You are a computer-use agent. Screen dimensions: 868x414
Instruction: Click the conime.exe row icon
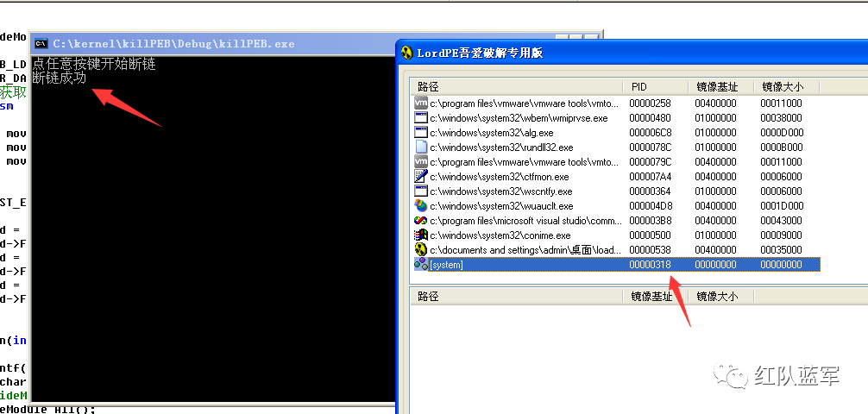(x=421, y=235)
